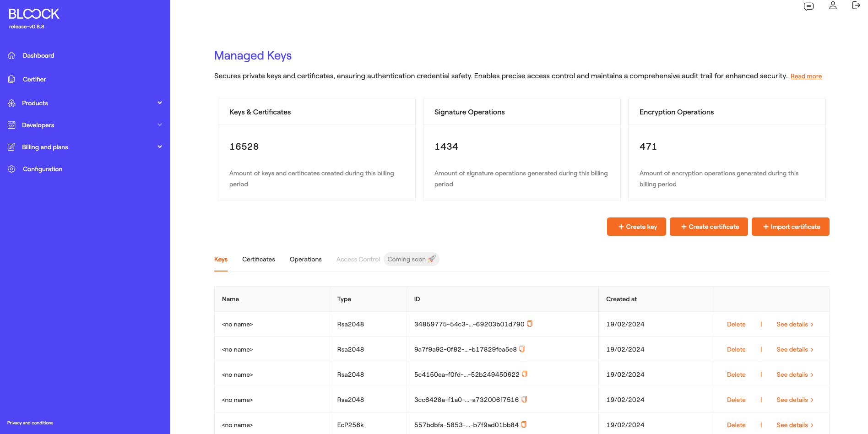Viewport: 868px width, 434px height.
Task: Click the Create key button
Action: coord(636,227)
